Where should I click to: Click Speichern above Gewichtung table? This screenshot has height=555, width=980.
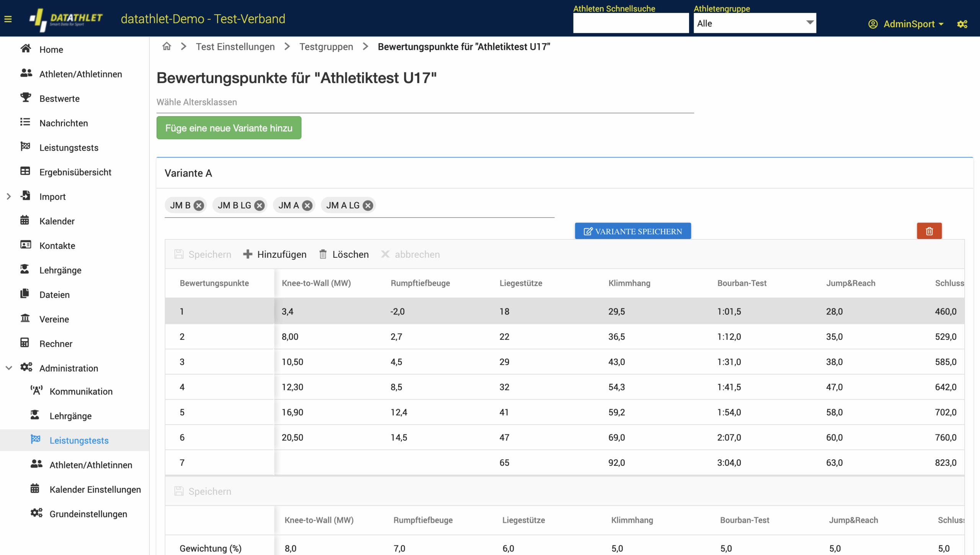pos(203,491)
